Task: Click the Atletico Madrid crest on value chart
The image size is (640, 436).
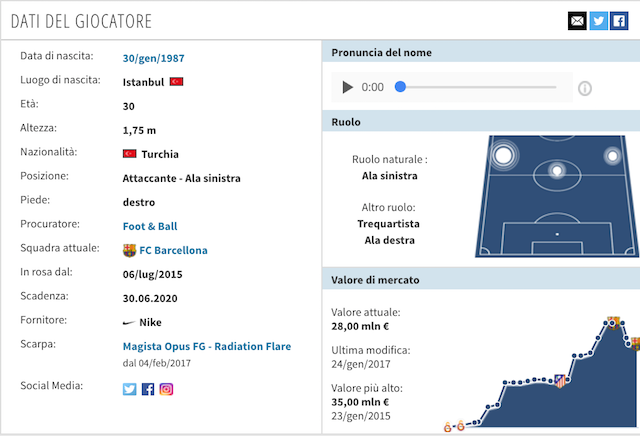Action: [x=560, y=381]
